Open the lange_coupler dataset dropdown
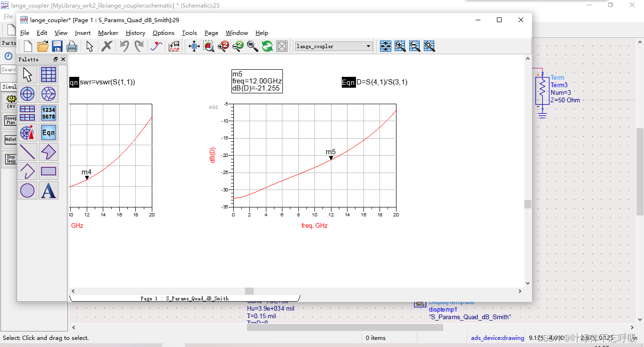The image size is (644, 347). (368, 46)
